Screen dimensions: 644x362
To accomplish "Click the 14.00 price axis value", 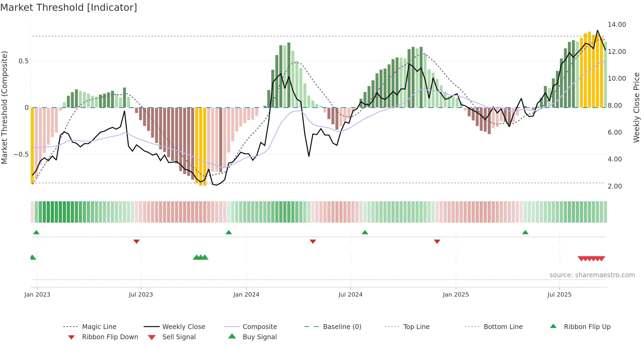I will [617, 24].
